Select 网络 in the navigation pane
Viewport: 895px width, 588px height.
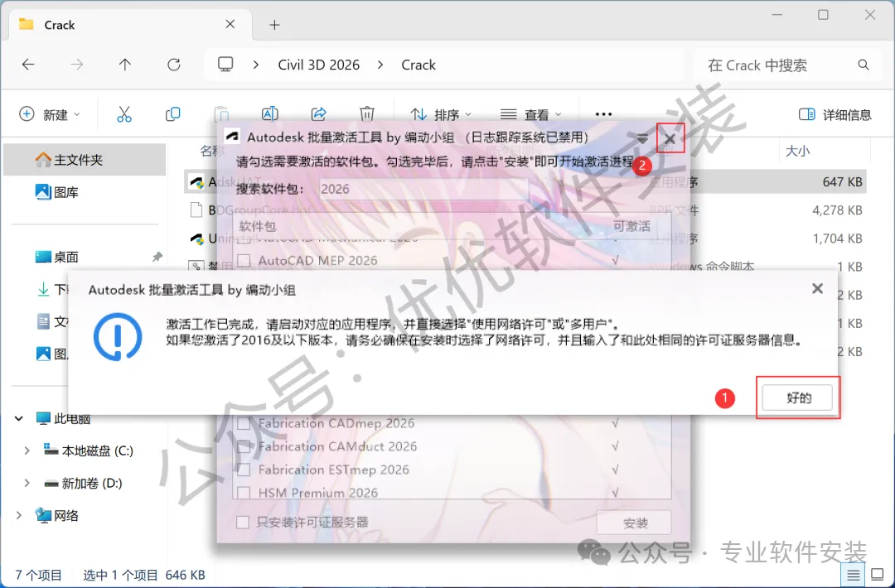tap(56, 516)
